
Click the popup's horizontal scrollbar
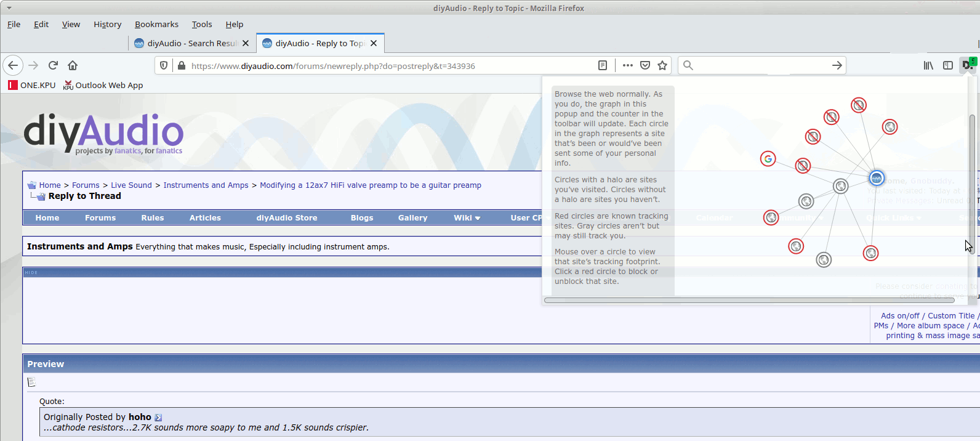tap(749, 301)
